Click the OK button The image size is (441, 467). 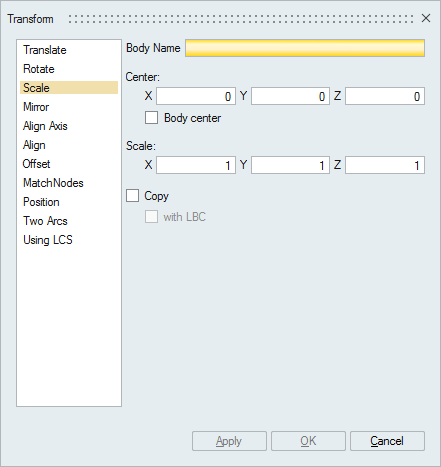(308, 441)
